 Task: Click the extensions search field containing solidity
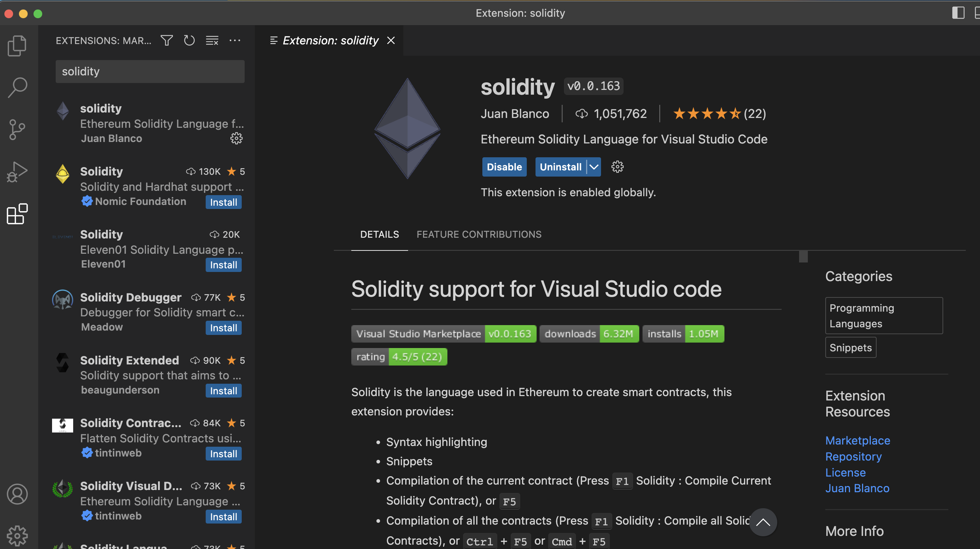[150, 71]
